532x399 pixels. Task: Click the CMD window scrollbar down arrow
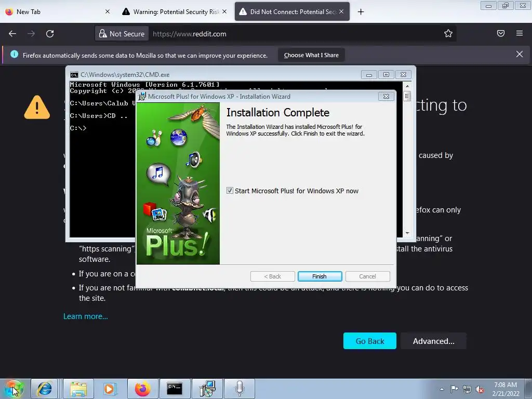pyautogui.click(x=407, y=233)
